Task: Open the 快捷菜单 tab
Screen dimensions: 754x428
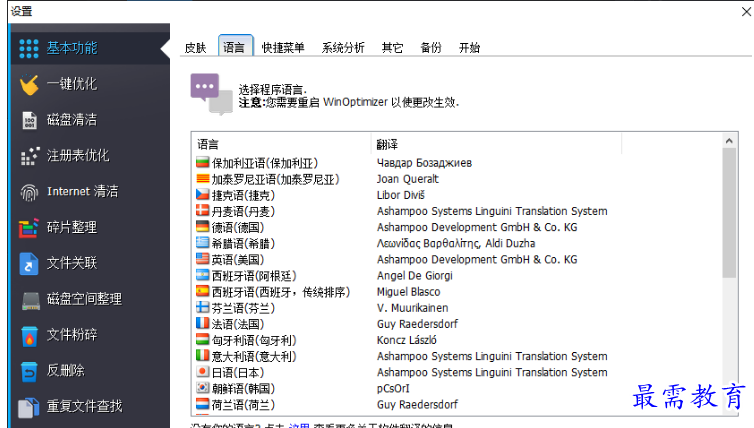Action: (x=283, y=48)
